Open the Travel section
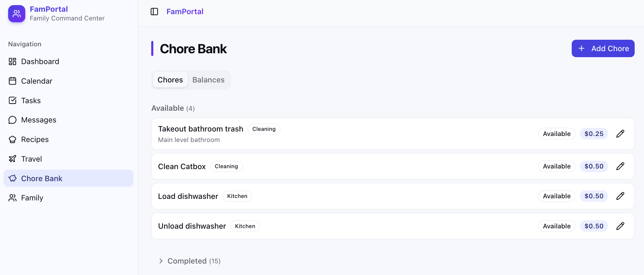This screenshot has width=644, height=275. point(31,159)
